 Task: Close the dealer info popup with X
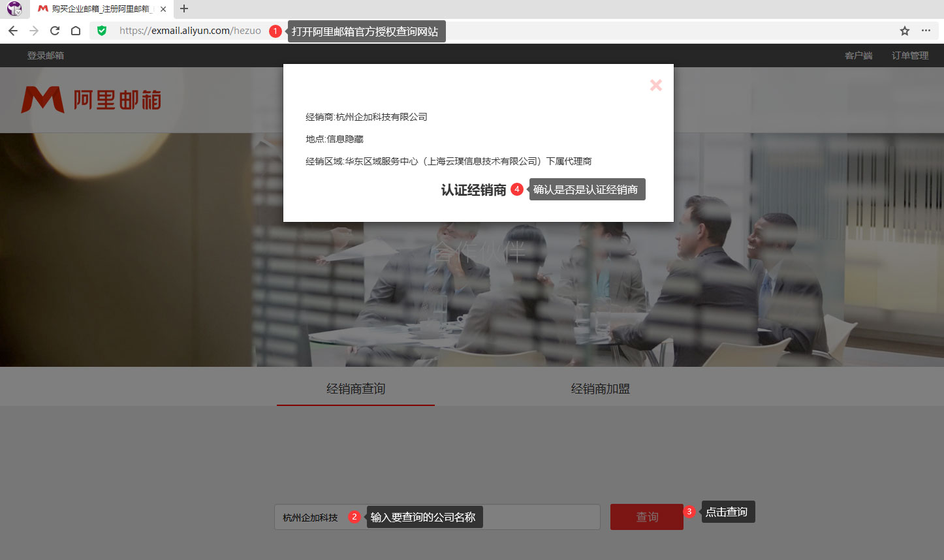click(x=656, y=85)
